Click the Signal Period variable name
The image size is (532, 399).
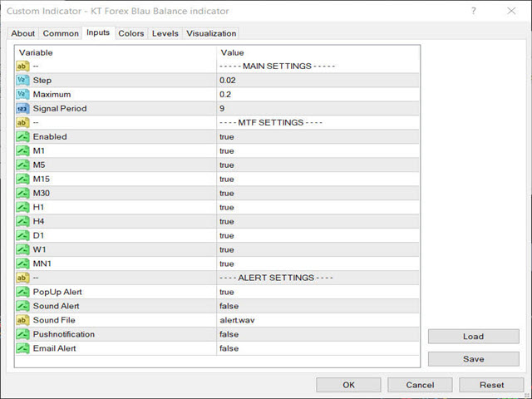click(60, 109)
